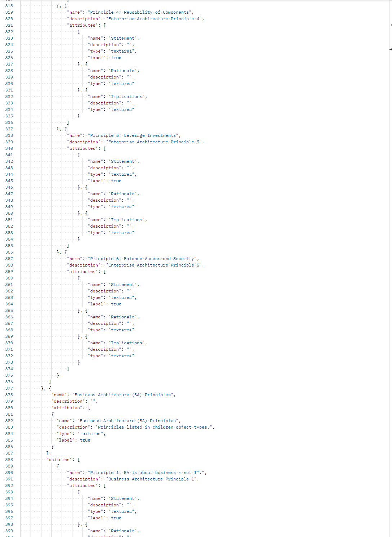Click the "true" value on line 385
Screen dimensions: 392x537
pyautogui.click(x=85, y=440)
